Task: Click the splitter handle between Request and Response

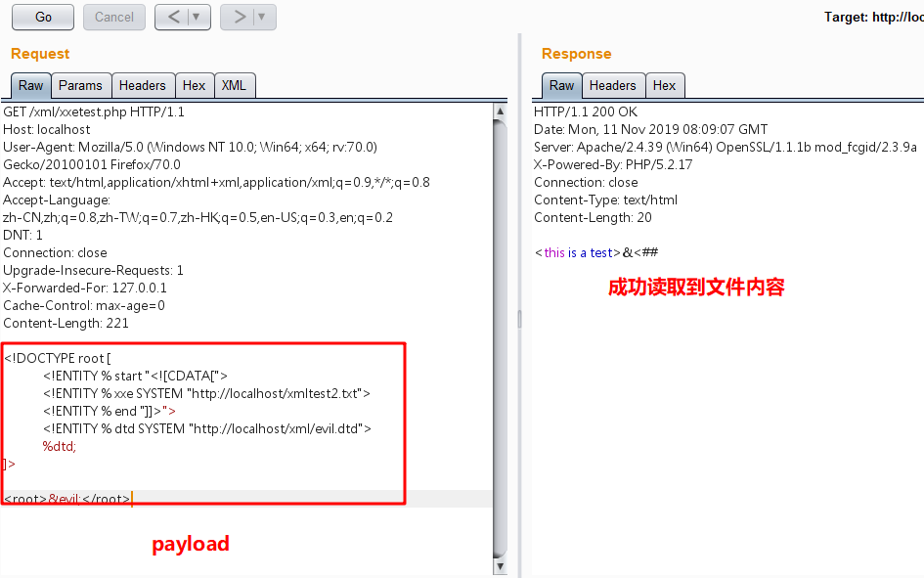Action: (519, 319)
